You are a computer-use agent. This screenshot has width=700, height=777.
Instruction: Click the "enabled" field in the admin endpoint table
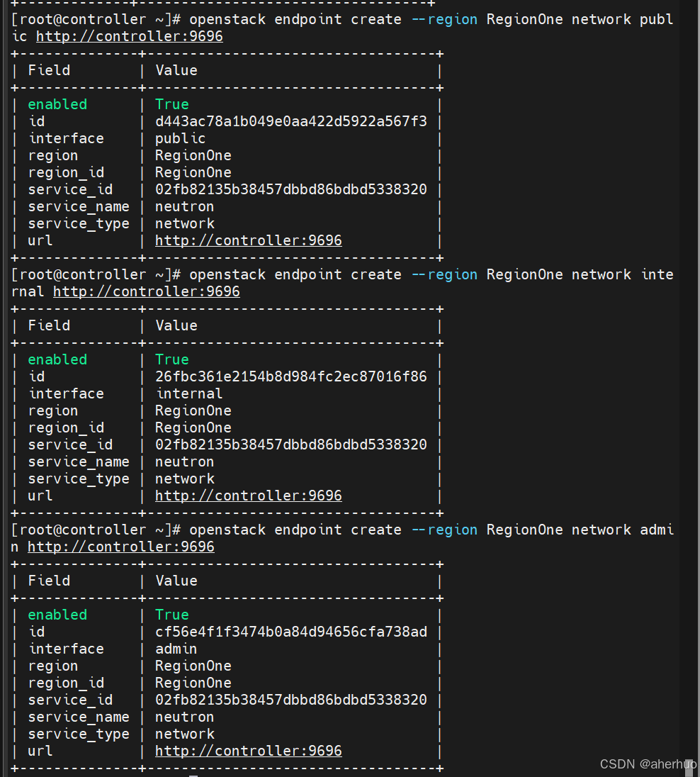point(57,615)
